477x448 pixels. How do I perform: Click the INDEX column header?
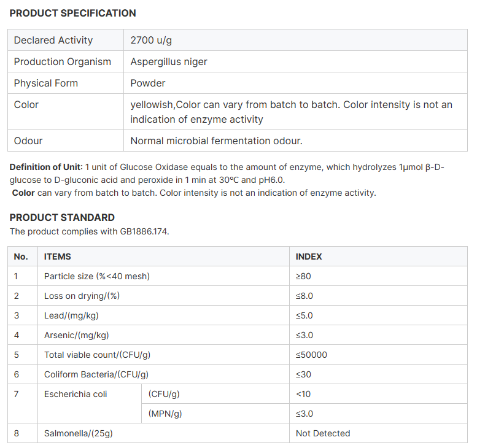coord(309,257)
